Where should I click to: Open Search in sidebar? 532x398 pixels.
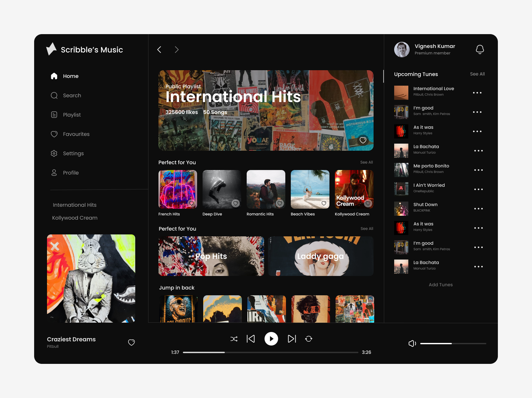(x=66, y=95)
